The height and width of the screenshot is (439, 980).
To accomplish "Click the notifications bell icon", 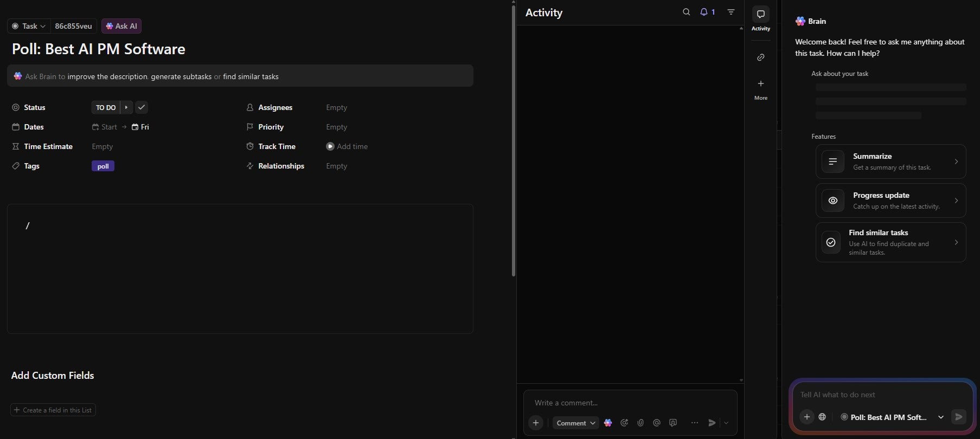I will [706, 12].
